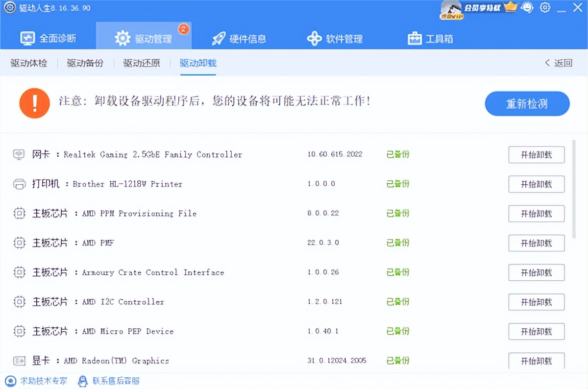The height and width of the screenshot is (389, 588).
Task: Click the vertical scrollbar of driver list
Action: (574, 189)
